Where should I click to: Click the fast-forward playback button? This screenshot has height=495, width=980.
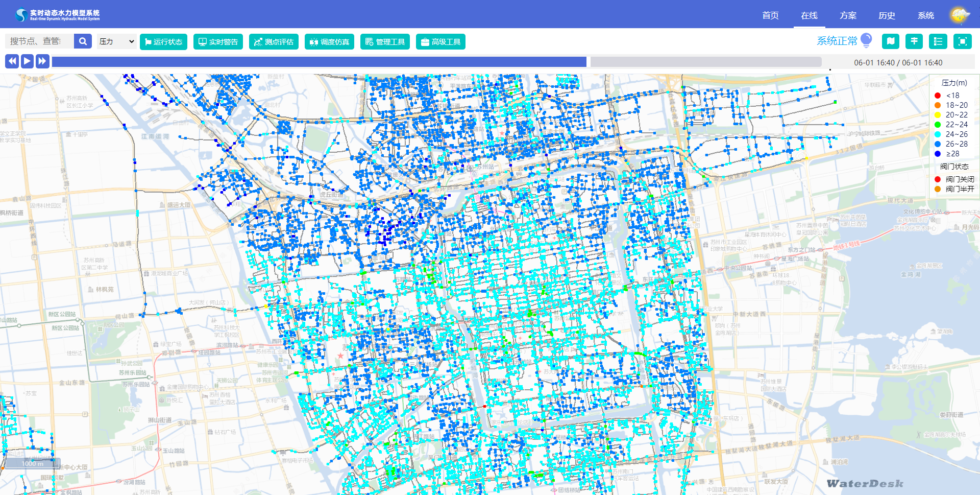(42, 61)
